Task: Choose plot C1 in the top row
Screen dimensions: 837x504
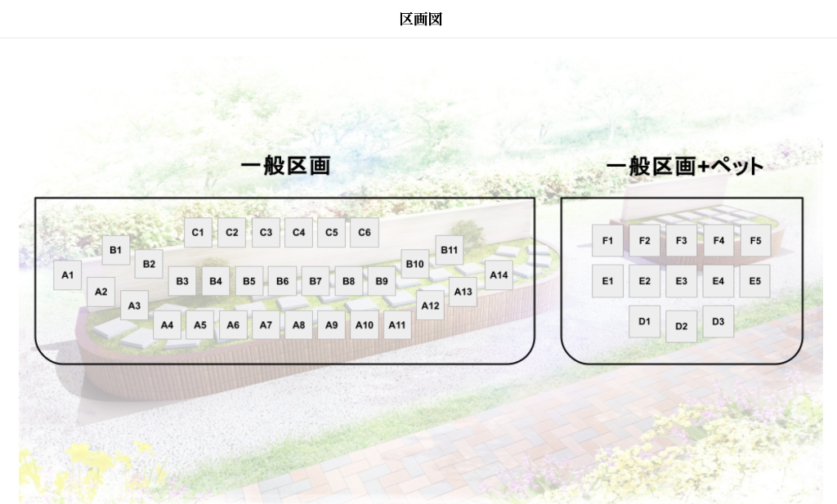Action: [x=198, y=233]
